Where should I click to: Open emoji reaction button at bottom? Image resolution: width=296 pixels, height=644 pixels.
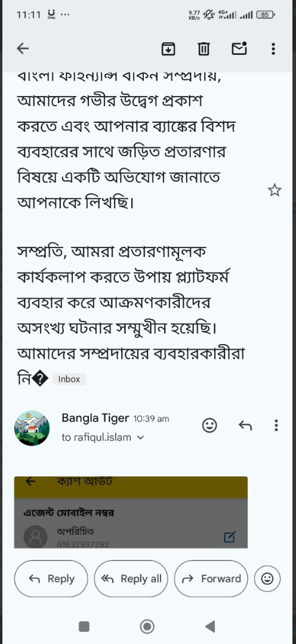tap(267, 578)
